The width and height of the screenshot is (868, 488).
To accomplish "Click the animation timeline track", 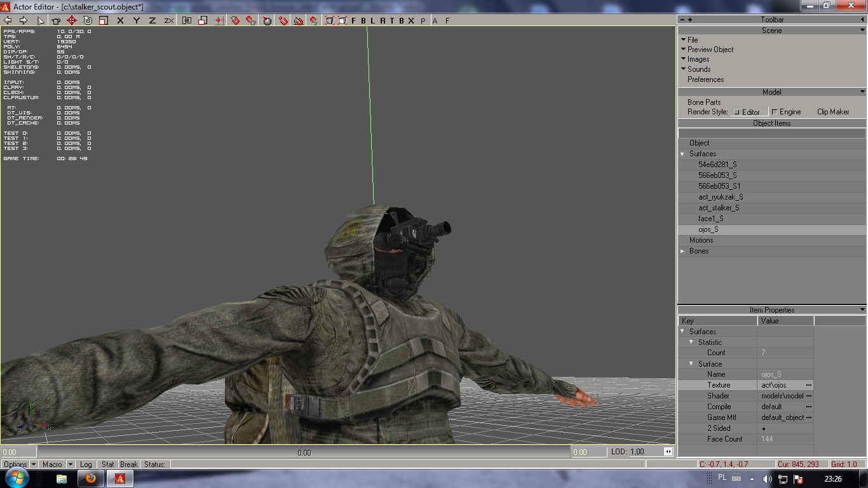I will click(304, 452).
